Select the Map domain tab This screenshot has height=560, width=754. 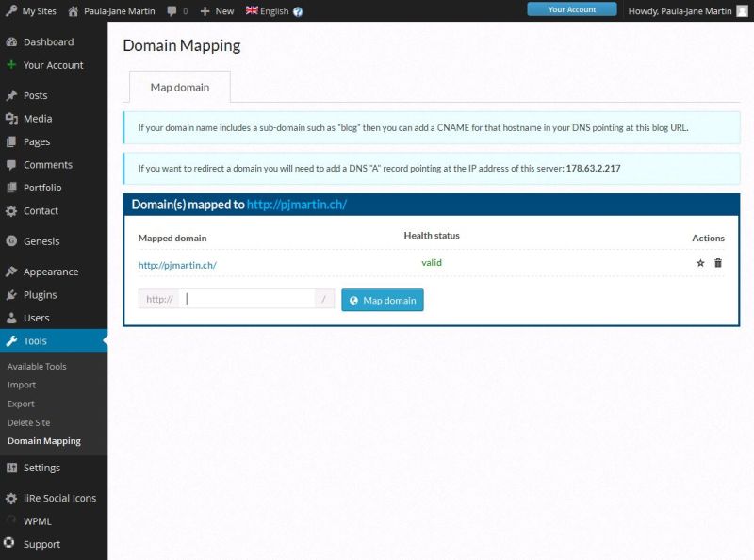180,87
